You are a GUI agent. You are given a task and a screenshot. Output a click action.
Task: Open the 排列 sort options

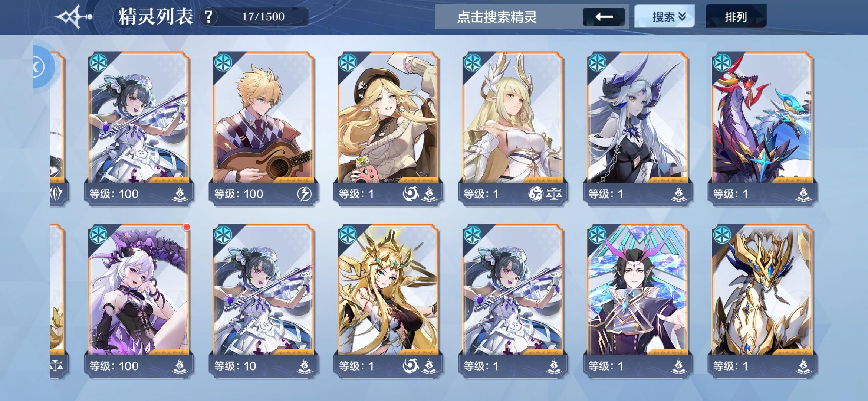(736, 17)
